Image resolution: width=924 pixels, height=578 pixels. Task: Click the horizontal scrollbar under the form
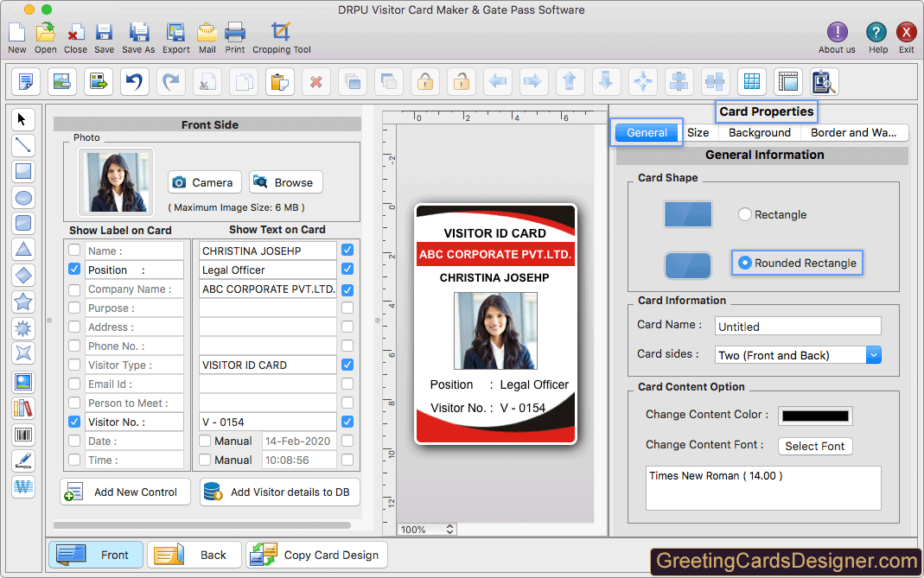(202, 525)
